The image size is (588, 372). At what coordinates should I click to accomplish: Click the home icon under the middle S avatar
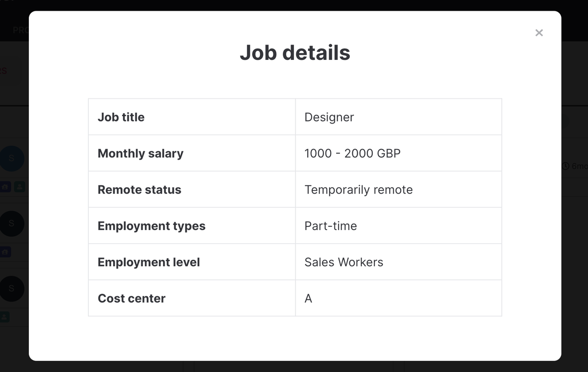pos(5,252)
